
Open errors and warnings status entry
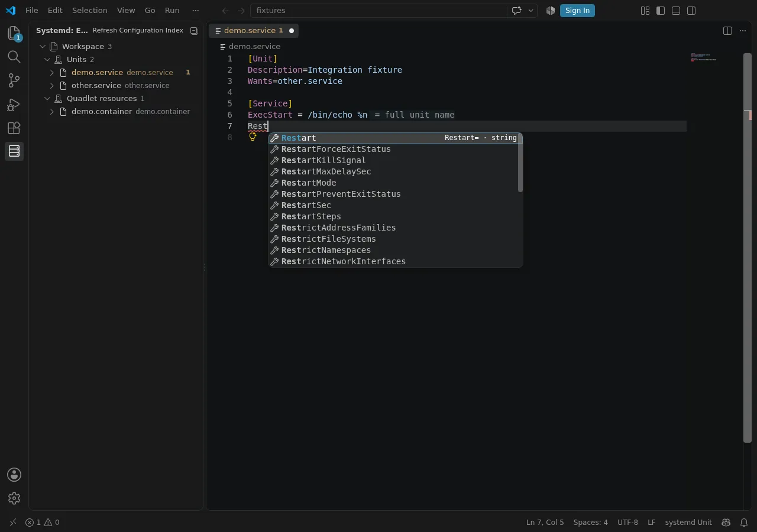pyautogui.click(x=43, y=523)
